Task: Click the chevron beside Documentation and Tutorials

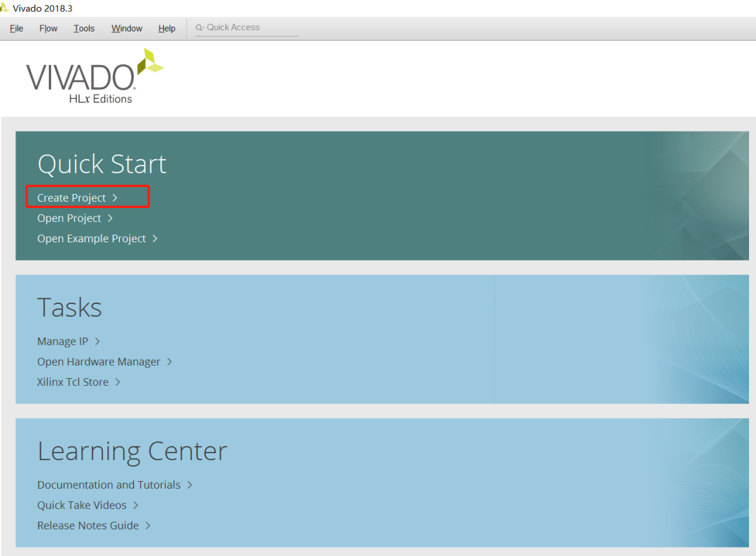Action: tap(190, 485)
